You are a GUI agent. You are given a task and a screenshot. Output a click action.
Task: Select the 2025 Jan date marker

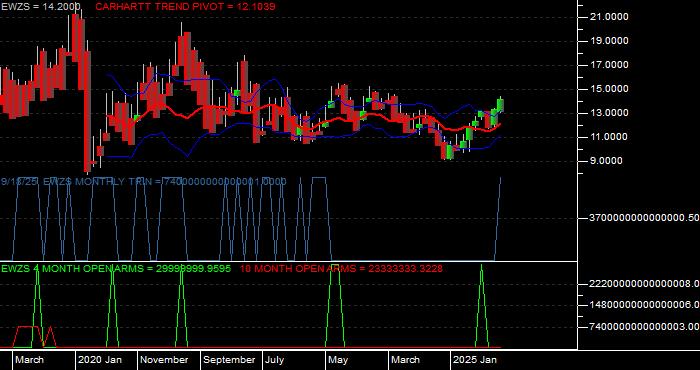475,360
